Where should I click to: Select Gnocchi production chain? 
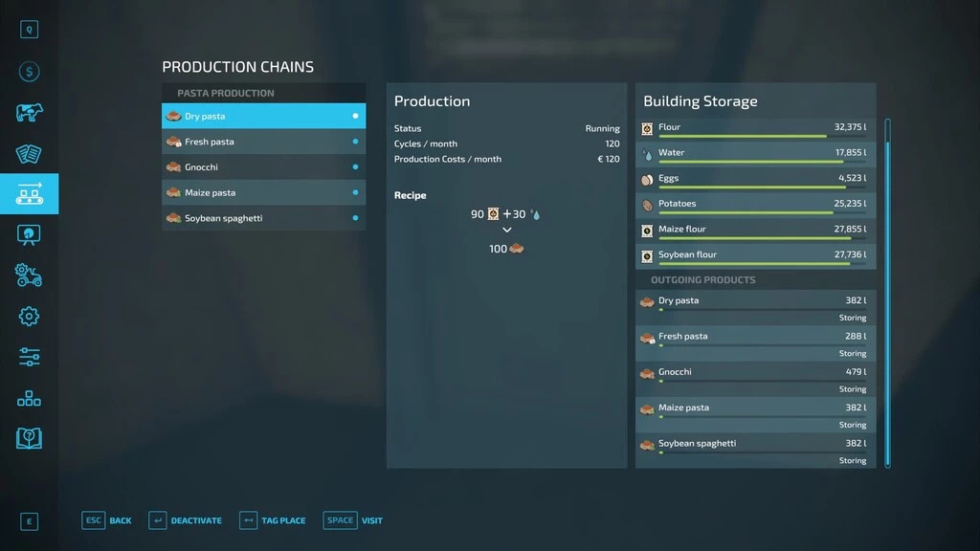pos(264,166)
